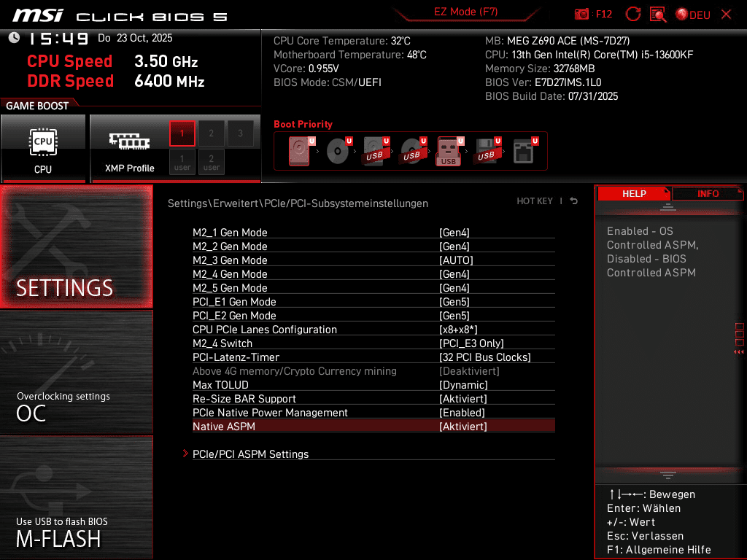747x560 pixels.
Task: Select XMP profile 2
Action: (211, 133)
